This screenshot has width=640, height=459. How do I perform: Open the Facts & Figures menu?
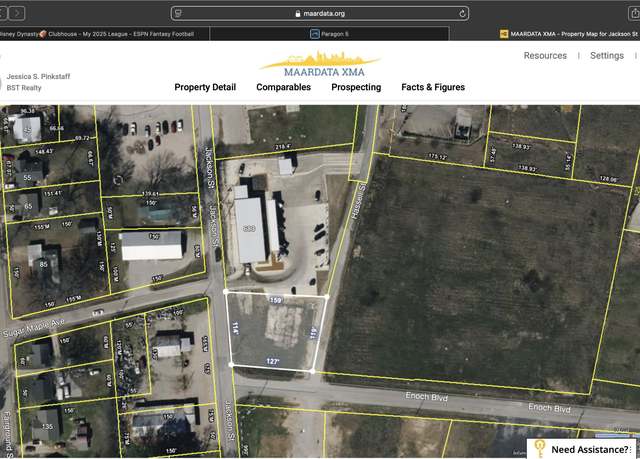pos(433,87)
